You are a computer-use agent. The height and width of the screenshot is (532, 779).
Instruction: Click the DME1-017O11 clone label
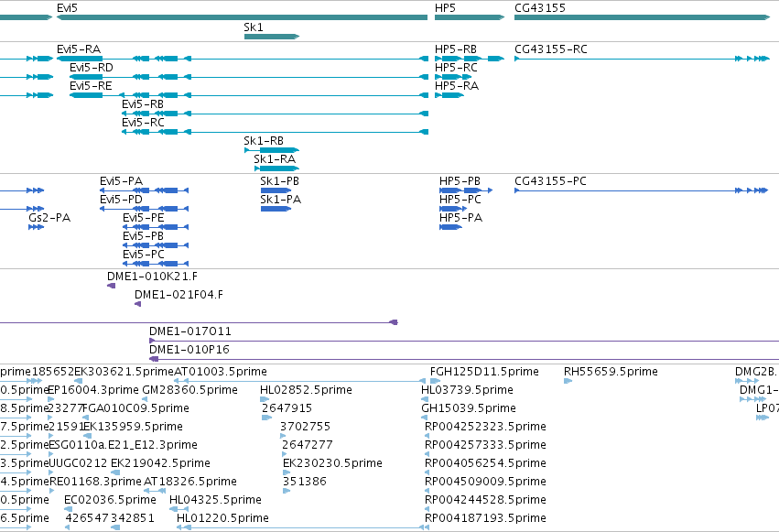point(190,331)
